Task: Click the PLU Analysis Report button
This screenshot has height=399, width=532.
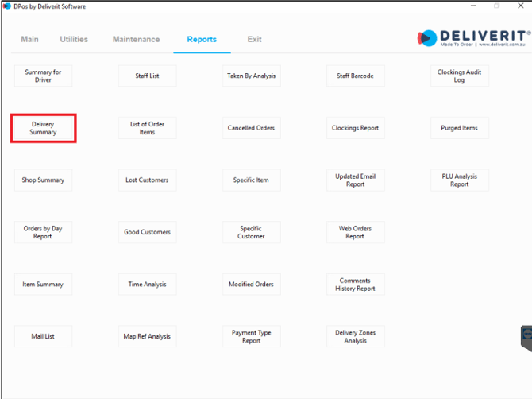Action: click(x=459, y=180)
